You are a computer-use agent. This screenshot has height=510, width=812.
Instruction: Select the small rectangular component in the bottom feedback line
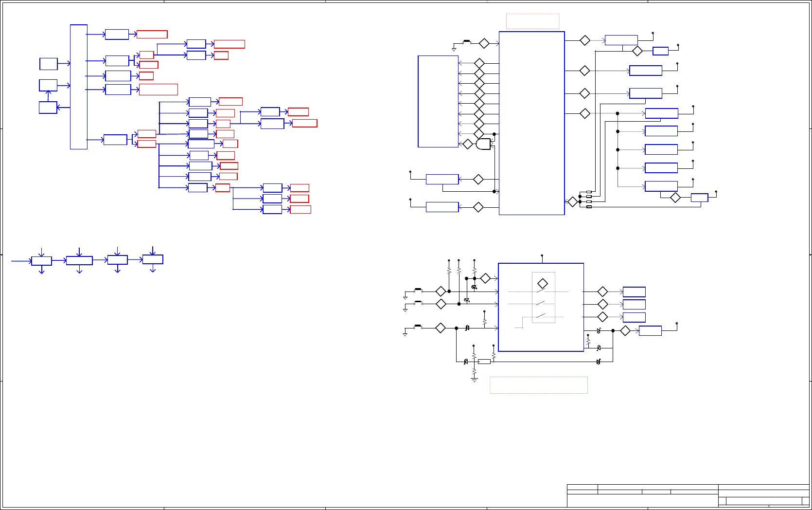484,362
